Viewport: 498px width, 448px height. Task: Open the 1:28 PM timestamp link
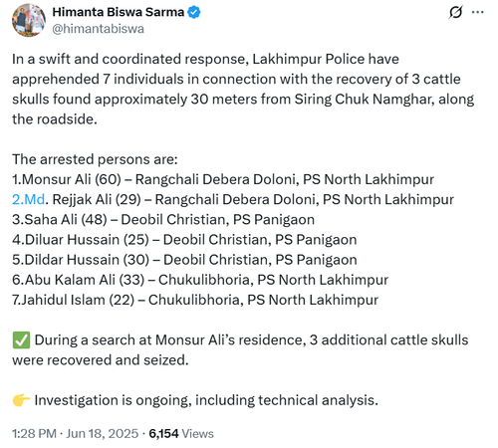(34, 433)
